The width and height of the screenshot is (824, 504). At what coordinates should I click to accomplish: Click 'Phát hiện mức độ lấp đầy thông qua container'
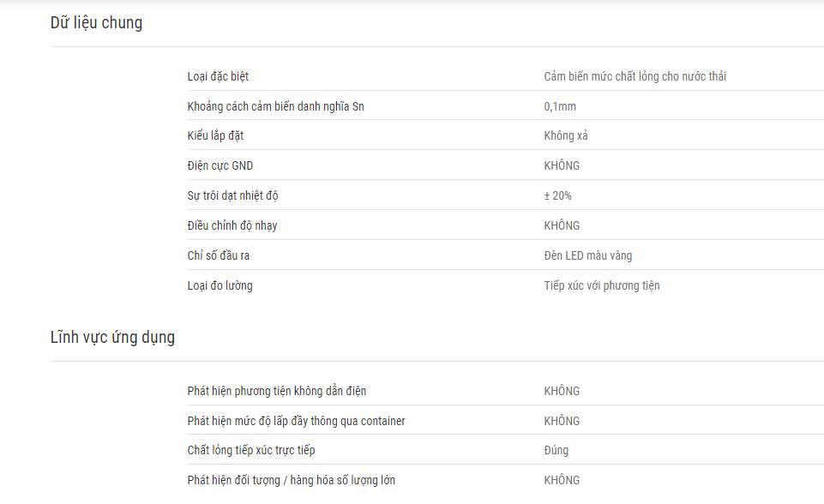coord(297,421)
